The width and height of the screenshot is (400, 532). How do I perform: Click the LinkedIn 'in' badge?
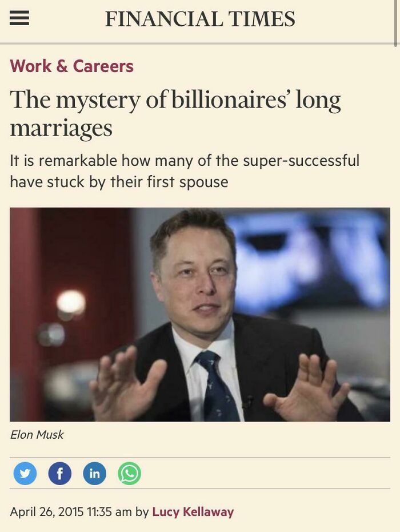point(95,473)
